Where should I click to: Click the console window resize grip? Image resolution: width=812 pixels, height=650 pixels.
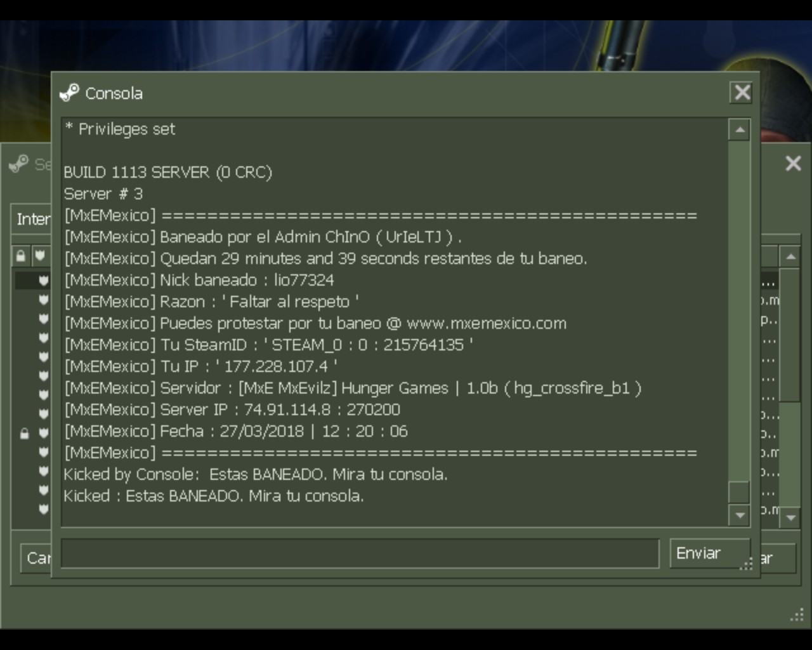click(746, 564)
